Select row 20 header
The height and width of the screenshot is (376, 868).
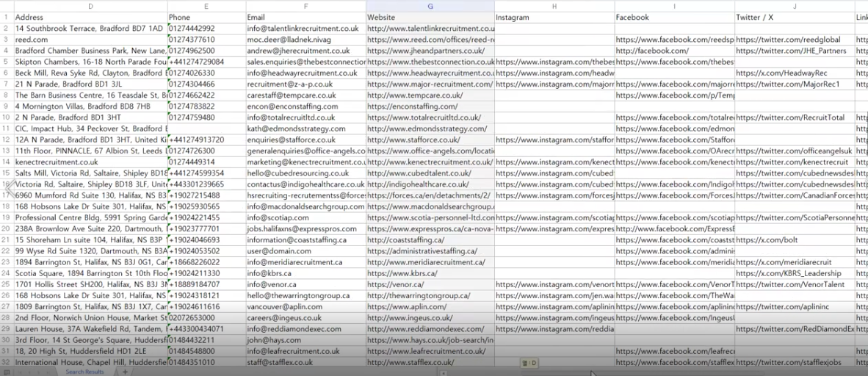pyautogui.click(x=7, y=228)
